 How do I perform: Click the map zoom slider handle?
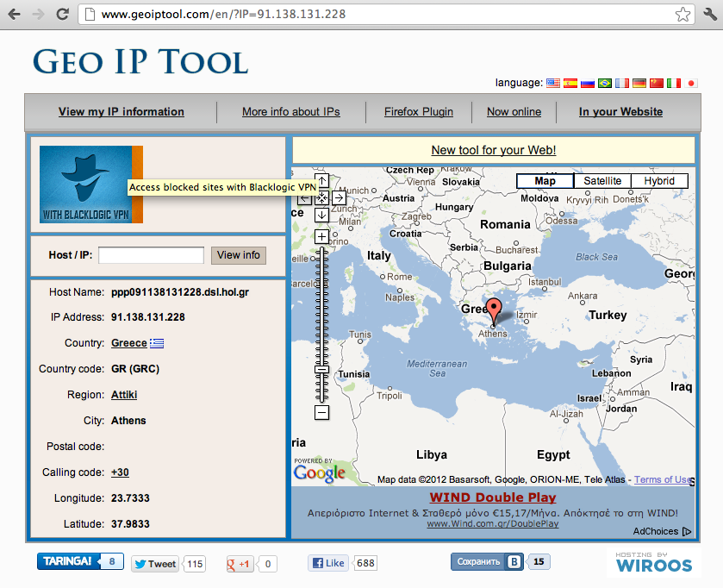coord(321,369)
